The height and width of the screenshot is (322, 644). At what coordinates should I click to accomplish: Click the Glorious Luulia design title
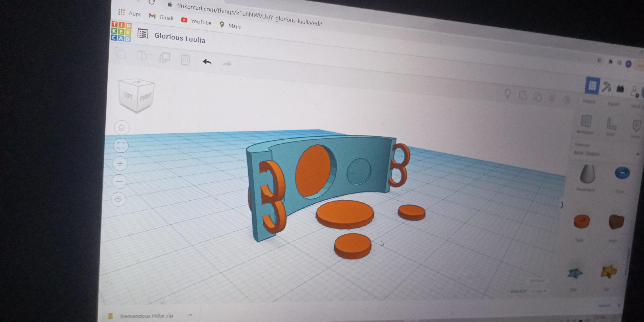click(x=180, y=38)
